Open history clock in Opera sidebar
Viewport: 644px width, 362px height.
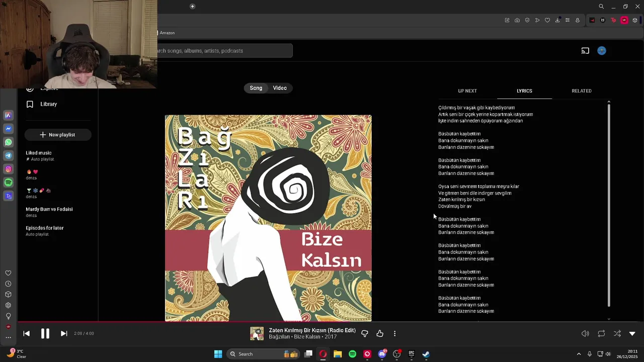(8, 284)
